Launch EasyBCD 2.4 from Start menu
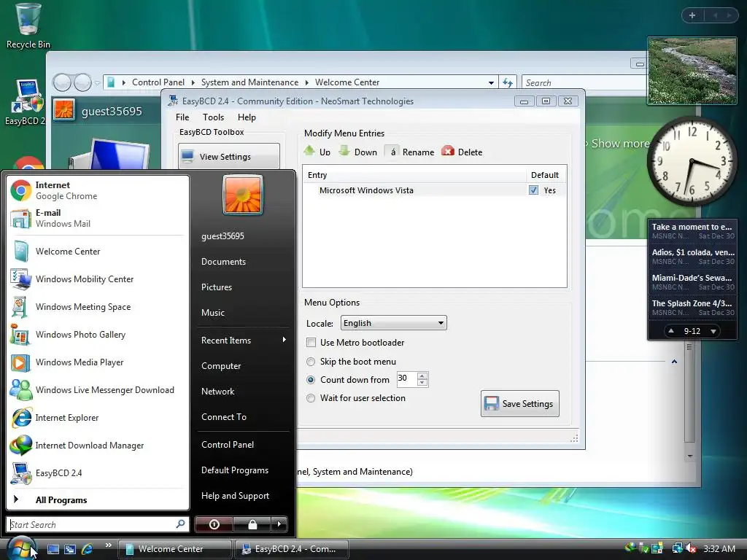 98,472
